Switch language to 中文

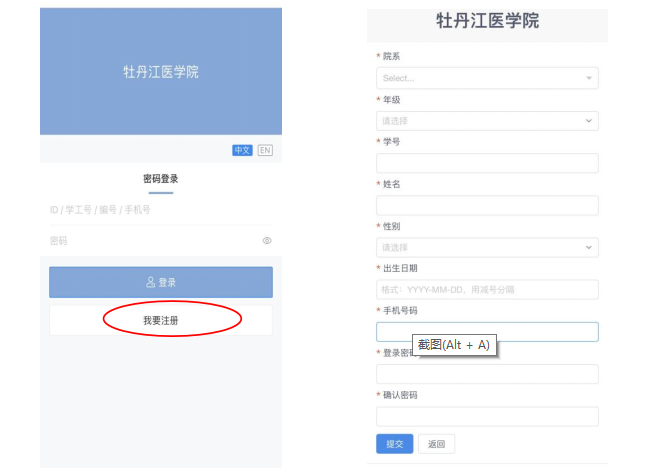point(242,150)
